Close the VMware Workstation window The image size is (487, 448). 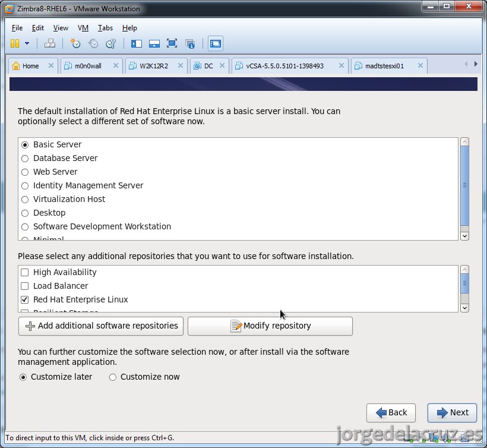pyautogui.click(x=469, y=6)
